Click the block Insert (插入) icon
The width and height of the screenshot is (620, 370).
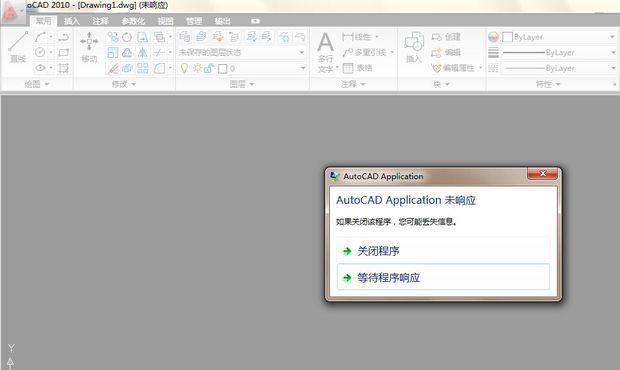(x=414, y=47)
